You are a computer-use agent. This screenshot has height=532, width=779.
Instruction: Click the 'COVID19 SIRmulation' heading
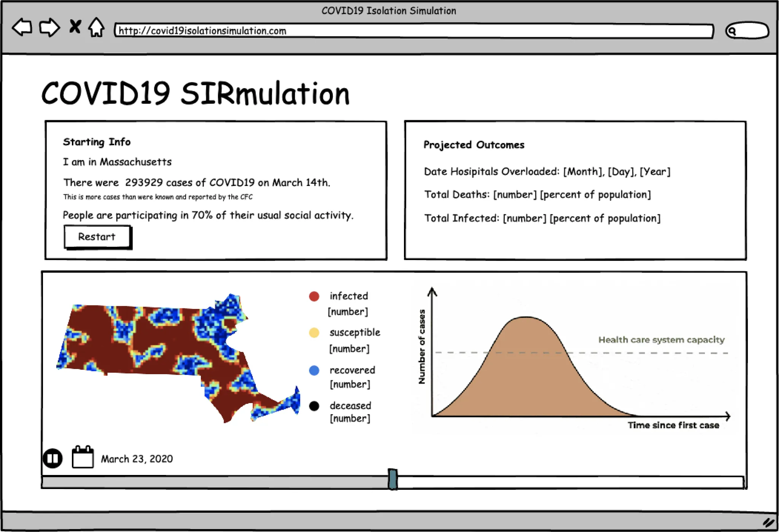196,94
